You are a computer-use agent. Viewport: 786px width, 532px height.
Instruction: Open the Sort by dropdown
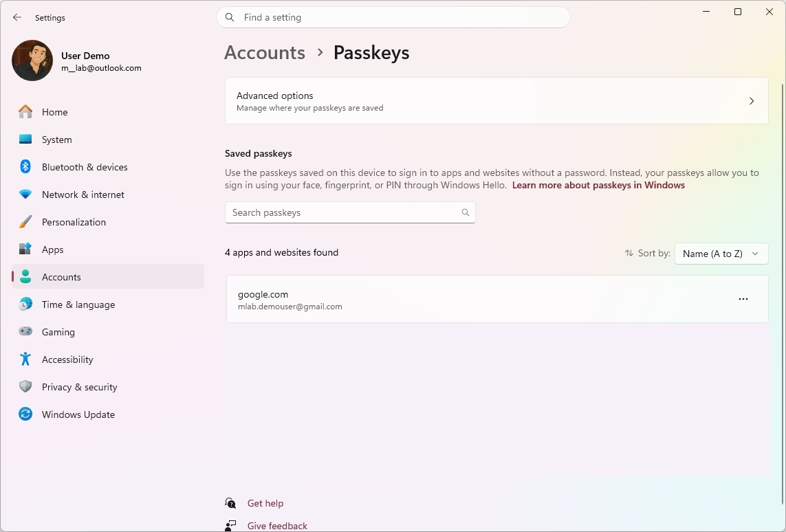tap(721, 254)
